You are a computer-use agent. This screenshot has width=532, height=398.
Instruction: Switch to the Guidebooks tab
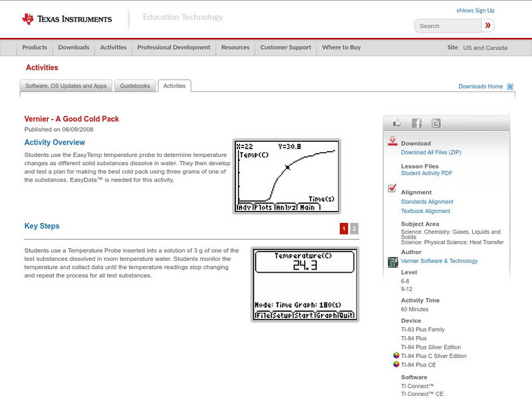(x=135, y=86)
